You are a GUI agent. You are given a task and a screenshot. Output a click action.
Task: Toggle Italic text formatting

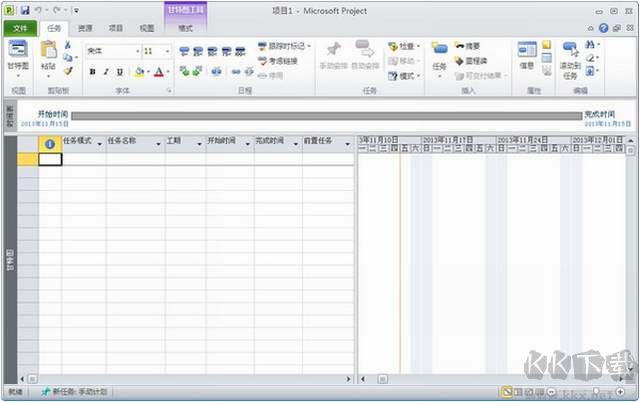[x=106, y=72]
